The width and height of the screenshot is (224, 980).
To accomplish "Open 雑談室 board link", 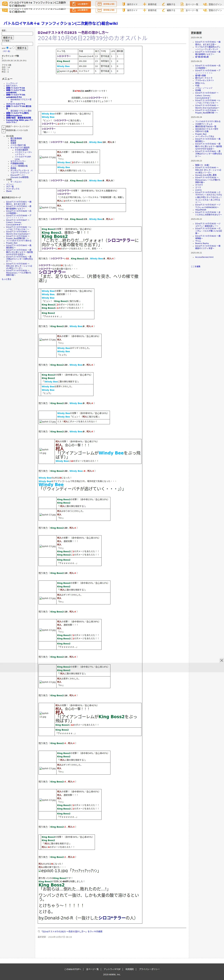I will [13, 141].
